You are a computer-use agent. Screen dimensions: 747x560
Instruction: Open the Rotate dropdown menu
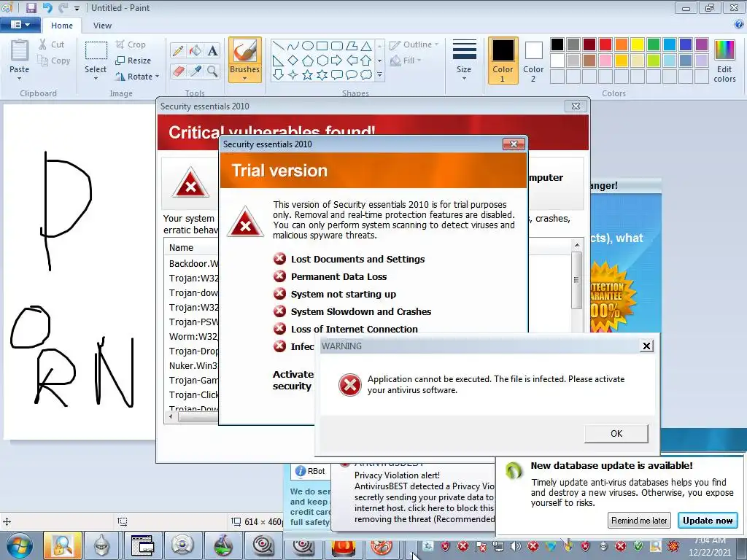tap(137, 76)
